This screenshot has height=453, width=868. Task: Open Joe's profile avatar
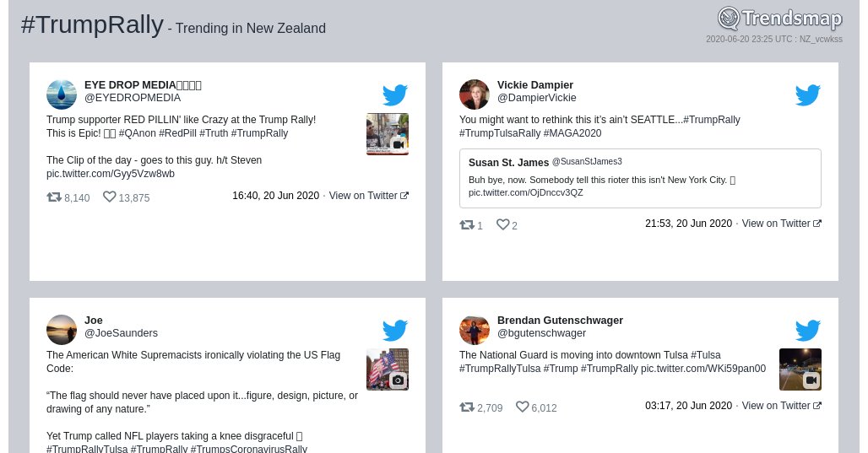(62, 330)
